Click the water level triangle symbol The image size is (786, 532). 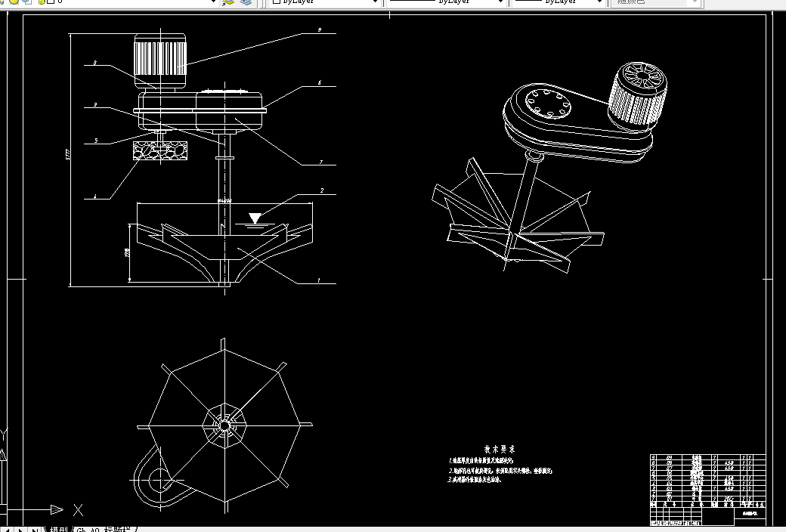pos(255,218)
